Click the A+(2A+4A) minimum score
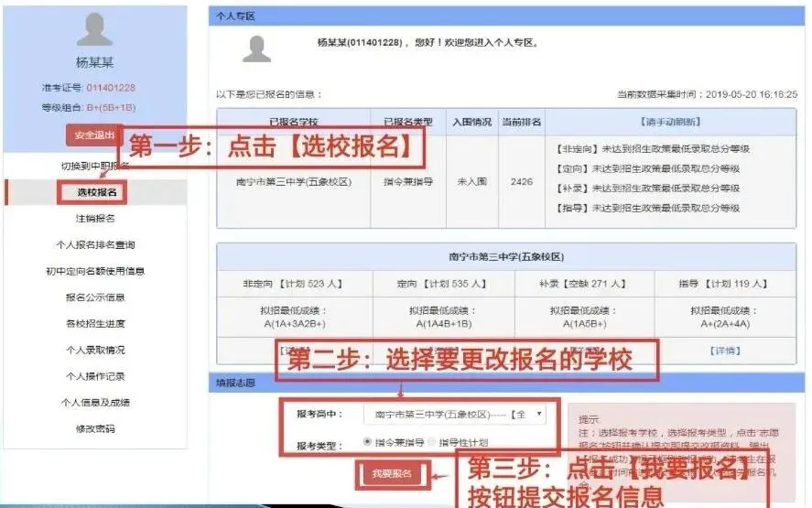The height and width of the screenshot is (508, 812). coord(724,324)
